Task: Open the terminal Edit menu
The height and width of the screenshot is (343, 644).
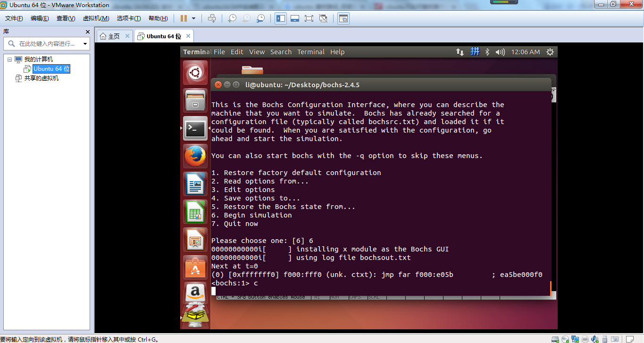Action: [237, 52]
